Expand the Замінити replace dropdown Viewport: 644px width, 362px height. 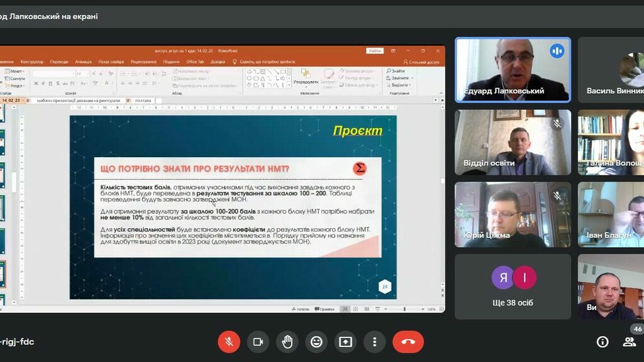click(x=399, y=78)
